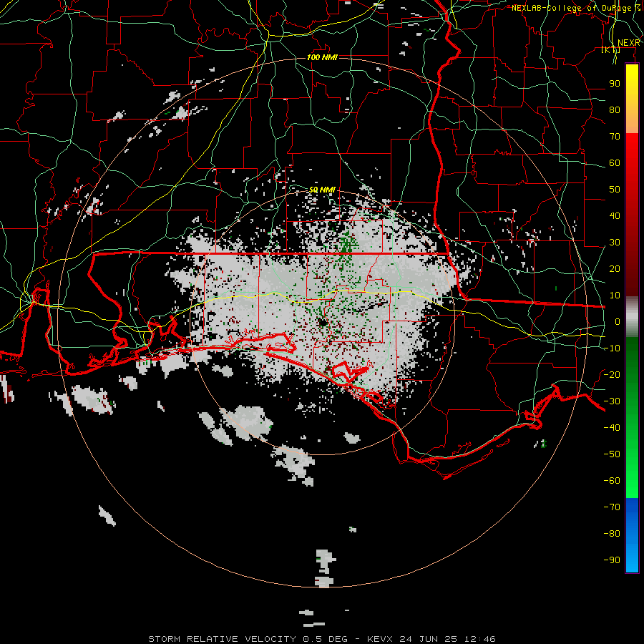Click the -20 label on velocity scale
Screen dimensions: 644x644
(x=612, y=374)
